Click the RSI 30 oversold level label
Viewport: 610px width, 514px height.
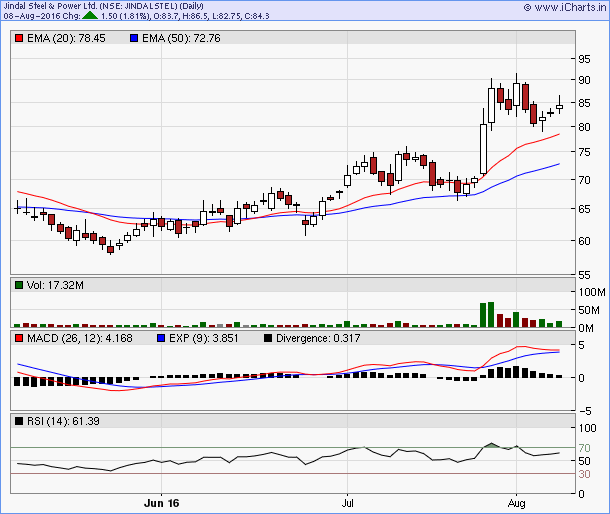tap(584, 474)
